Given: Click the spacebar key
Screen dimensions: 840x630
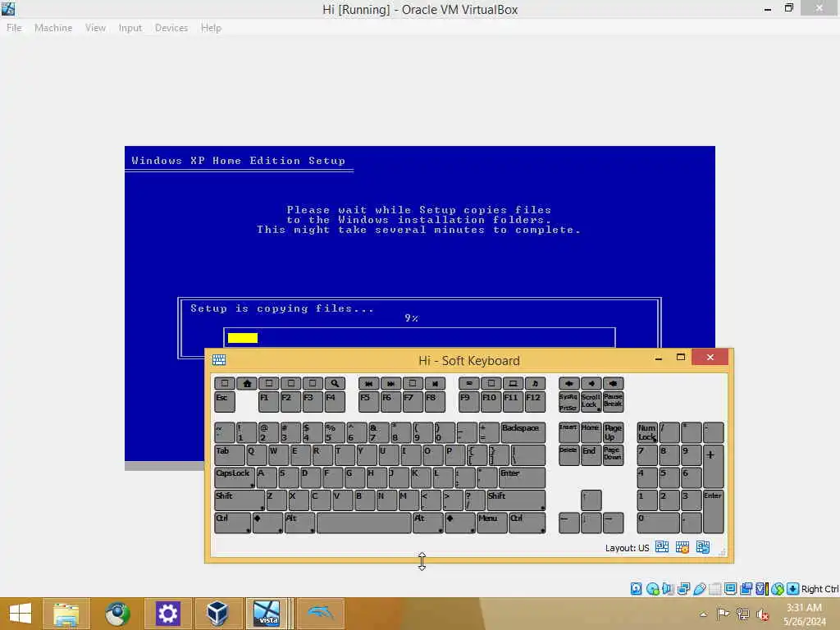Looking at the screenshot, I should tap(363, 523).
